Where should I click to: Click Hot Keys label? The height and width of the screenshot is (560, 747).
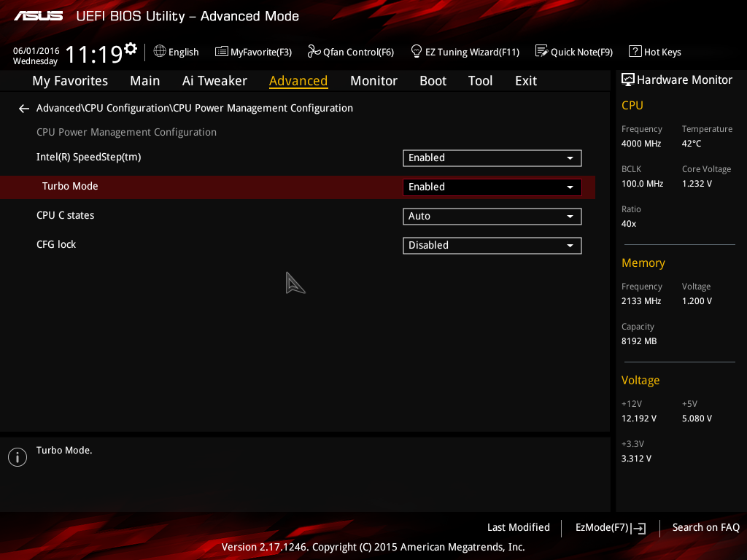pyautogui.click(x=662, y=52)
